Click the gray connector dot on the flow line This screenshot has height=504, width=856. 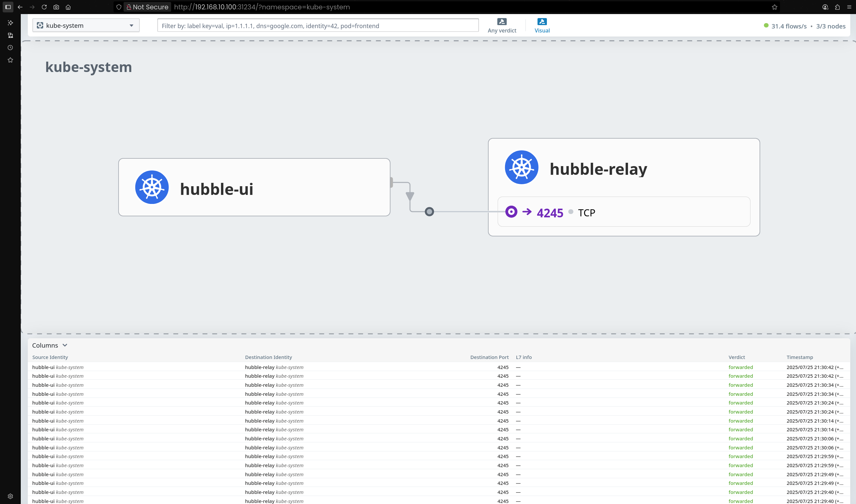click(429, 212)
